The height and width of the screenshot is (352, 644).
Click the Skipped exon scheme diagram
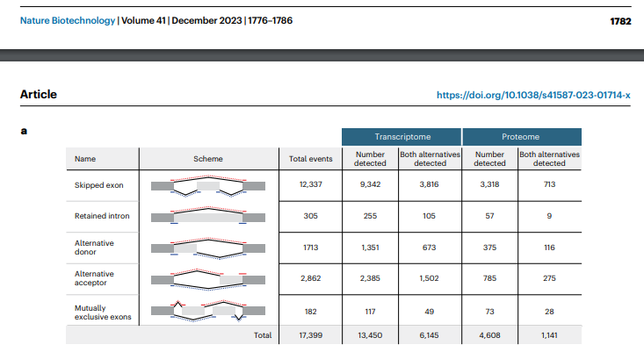pos(208,186)
